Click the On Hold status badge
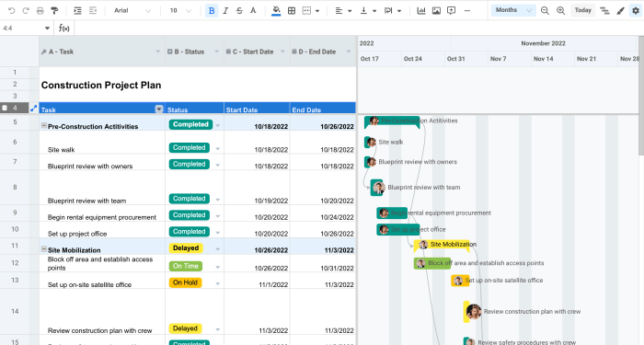Viewport: 644px width, 345px height. [185, 282]
